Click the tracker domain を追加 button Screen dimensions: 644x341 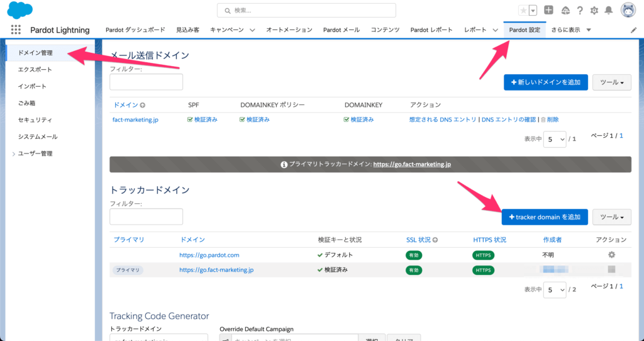click(x=544, y=217)
